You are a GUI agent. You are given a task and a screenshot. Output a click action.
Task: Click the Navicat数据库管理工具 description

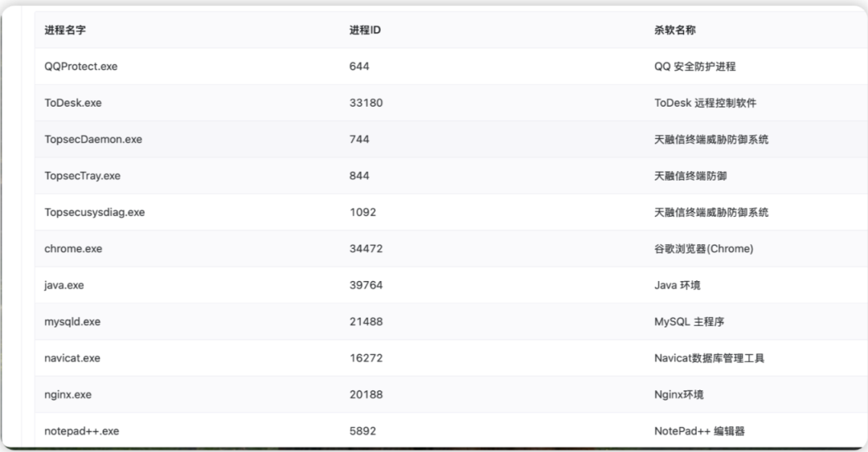709,359
